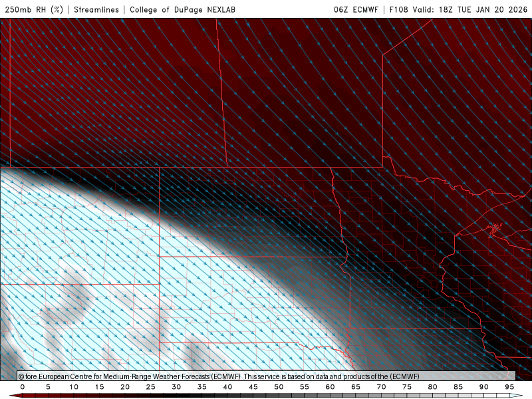Click colorbar label "0"
Viewport: 532px width, 399px height.
tap(23, 387)
